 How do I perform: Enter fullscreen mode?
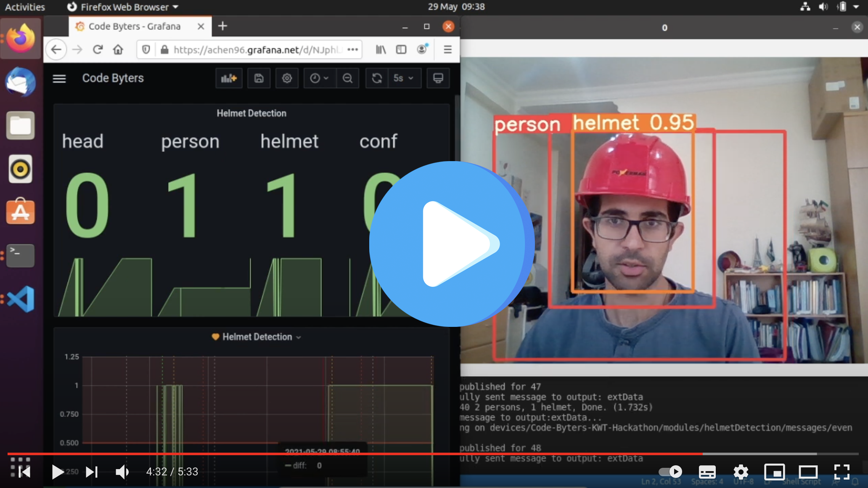pos(842,472)
